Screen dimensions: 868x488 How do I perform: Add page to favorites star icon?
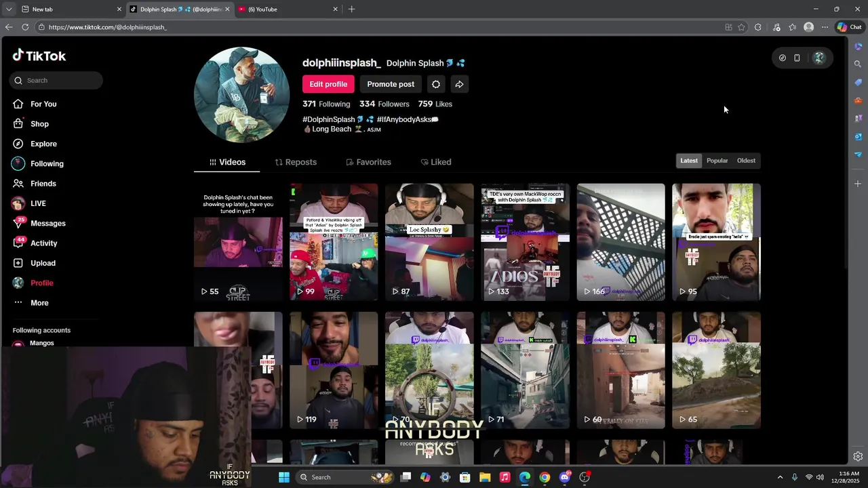[741, 27]
